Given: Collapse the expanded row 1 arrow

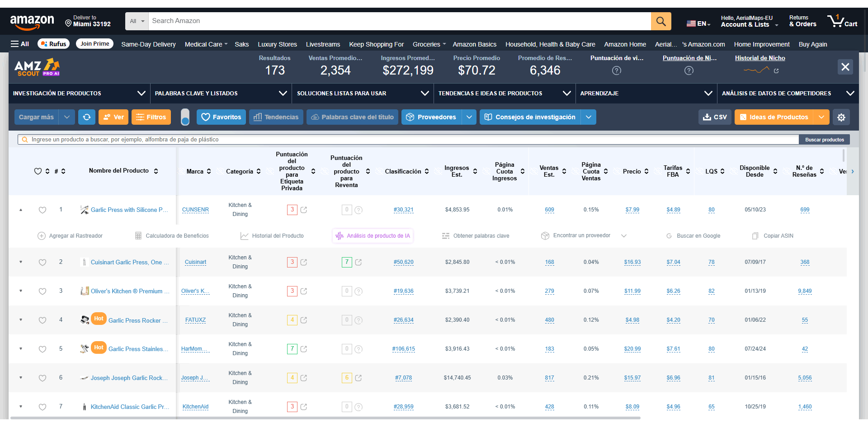Looking at the screenshot, I should [21, 210].
